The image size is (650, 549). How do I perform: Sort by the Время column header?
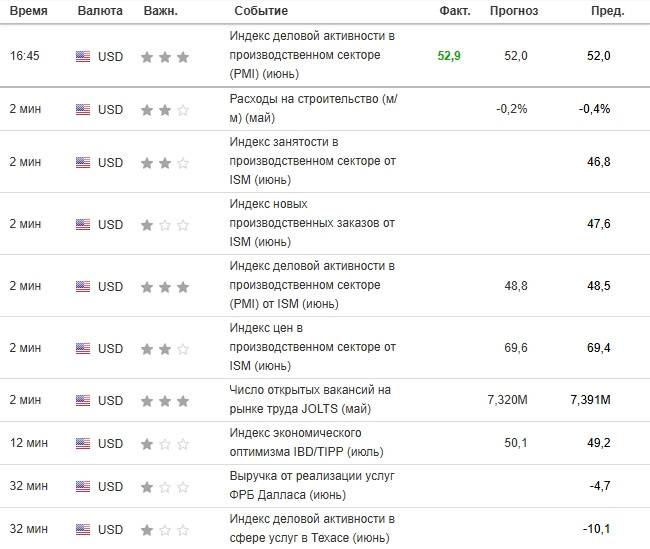29,11
